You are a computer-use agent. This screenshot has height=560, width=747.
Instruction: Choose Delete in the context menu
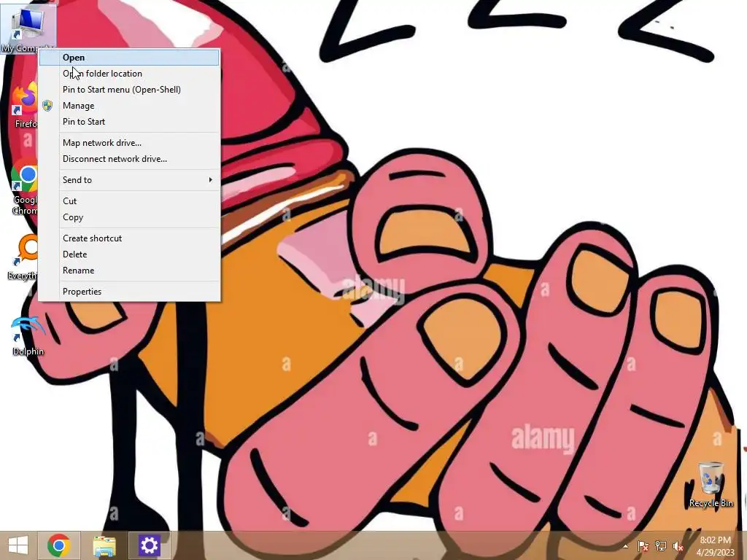pyautogui.click(x=129, y=254)
